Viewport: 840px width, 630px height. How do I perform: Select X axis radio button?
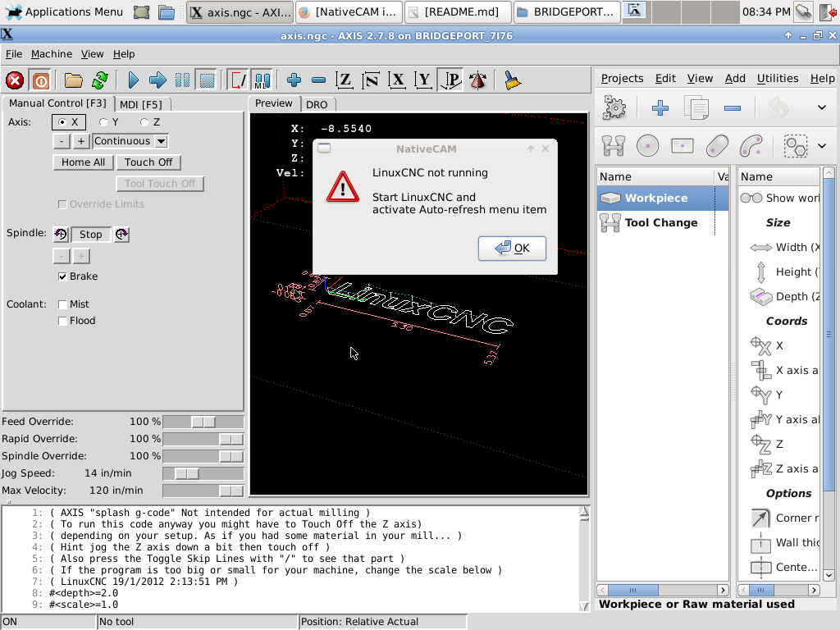[x=62, y=122]
